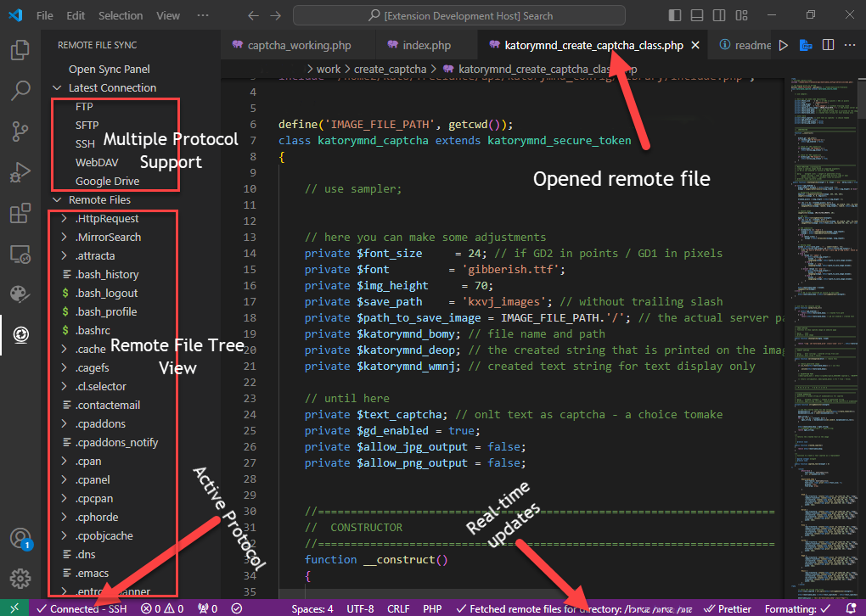Click Open Sync Panel
The image size is (866, 616).
(110, 69)
